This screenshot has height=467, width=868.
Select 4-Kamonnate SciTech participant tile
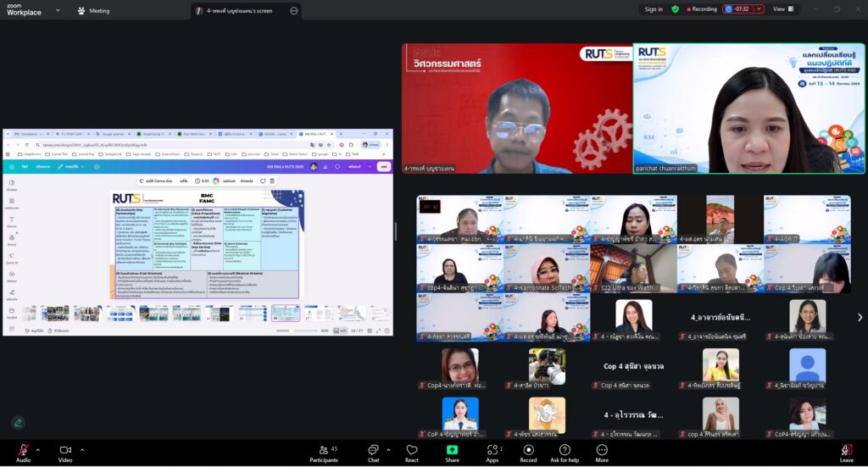pyautogui.click(x=547, y=269)
